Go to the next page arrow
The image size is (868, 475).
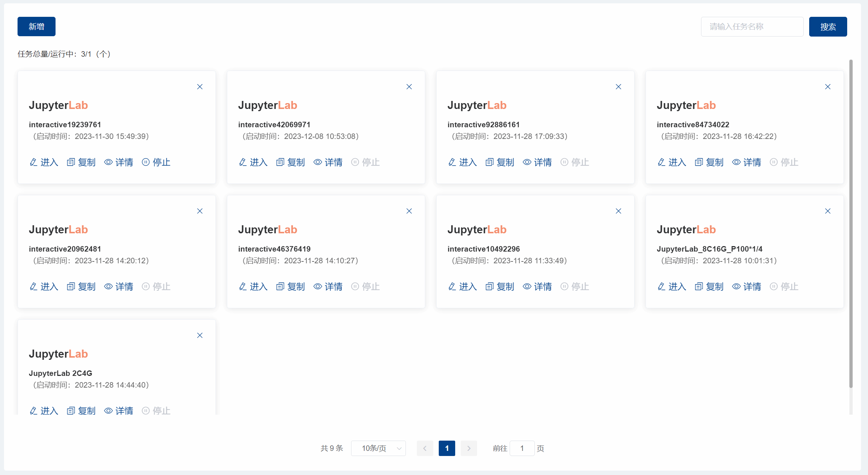(469, 448)
